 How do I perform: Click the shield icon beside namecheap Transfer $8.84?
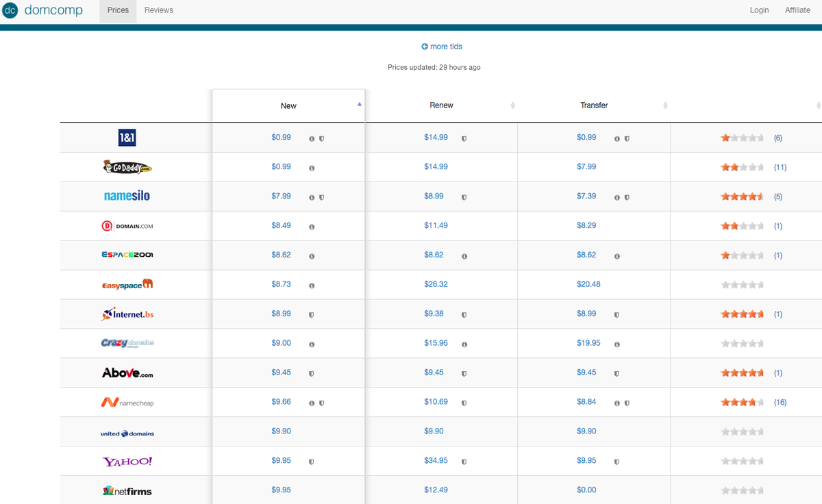[x=627, y=403]
